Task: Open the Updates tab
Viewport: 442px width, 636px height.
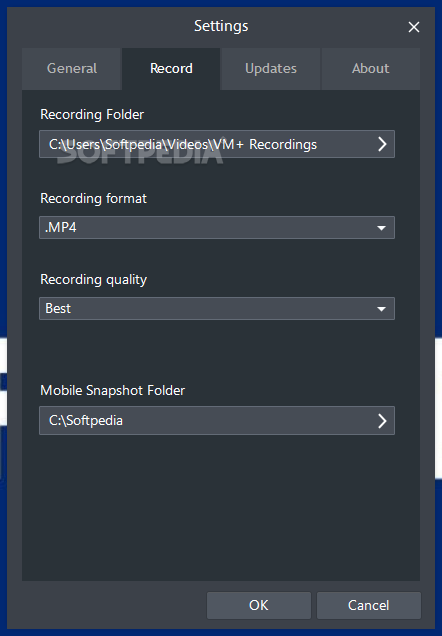Action: point(271,69)
